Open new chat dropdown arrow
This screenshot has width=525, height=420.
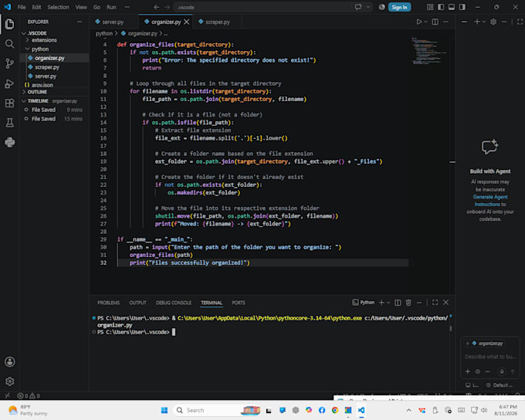484,22
